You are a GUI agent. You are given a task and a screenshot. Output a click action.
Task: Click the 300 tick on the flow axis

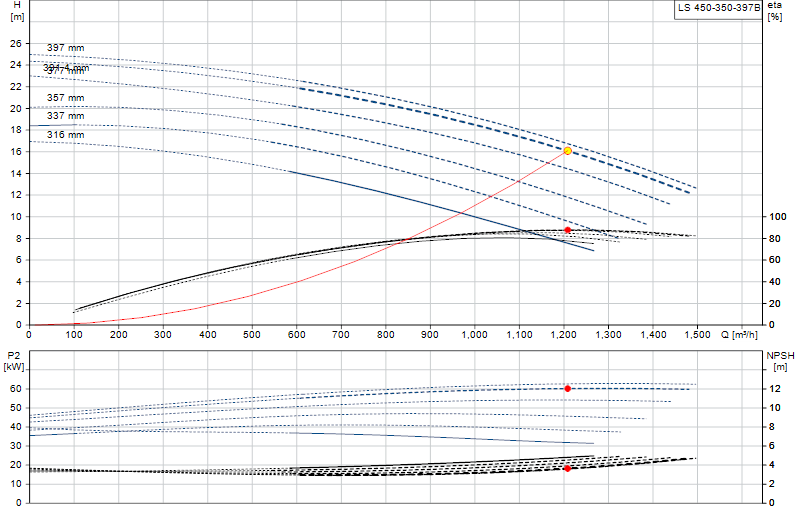pyautogui.click(x=163, y=335)
